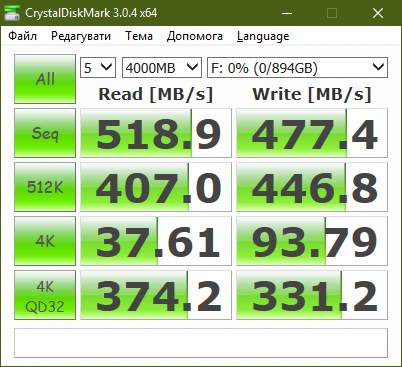Click the Seq write result 477.4

(x=312, y=133)
